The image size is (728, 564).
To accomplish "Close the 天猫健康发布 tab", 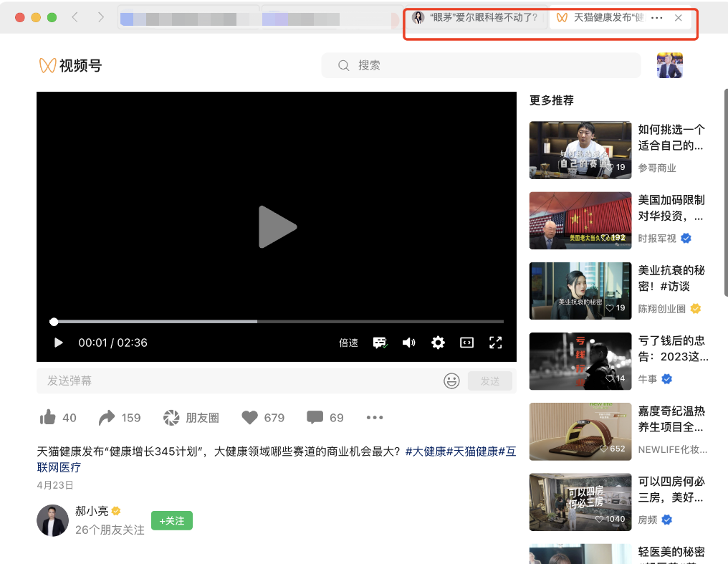I will click(679, 18).
